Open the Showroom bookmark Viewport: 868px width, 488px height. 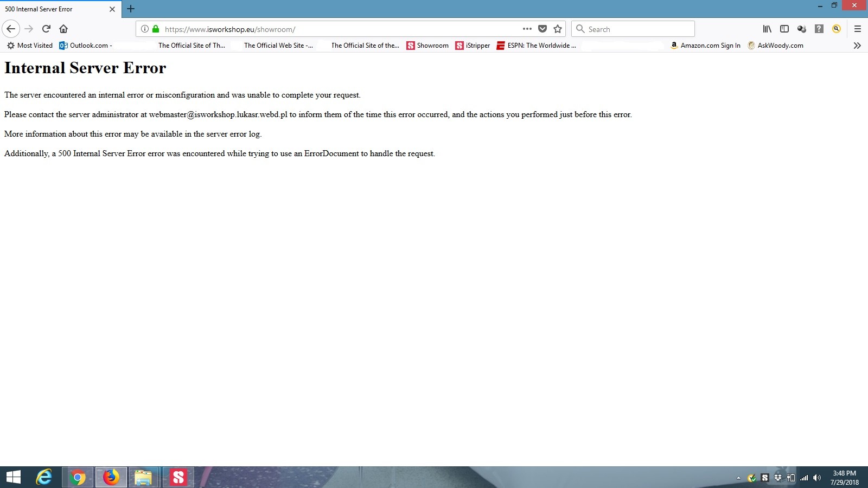427,46
